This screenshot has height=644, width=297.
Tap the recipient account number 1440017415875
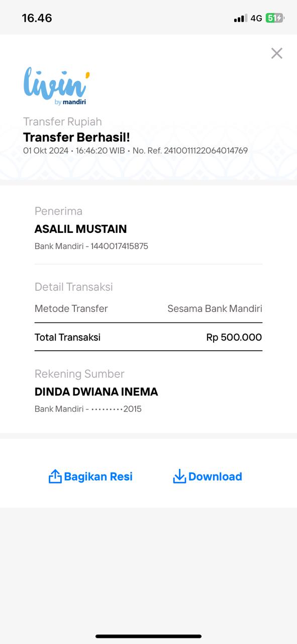point(120,247)
